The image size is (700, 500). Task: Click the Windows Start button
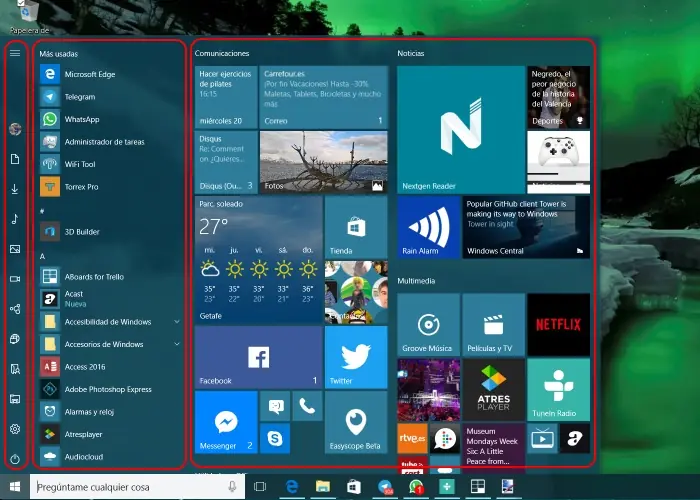point(15,487)
